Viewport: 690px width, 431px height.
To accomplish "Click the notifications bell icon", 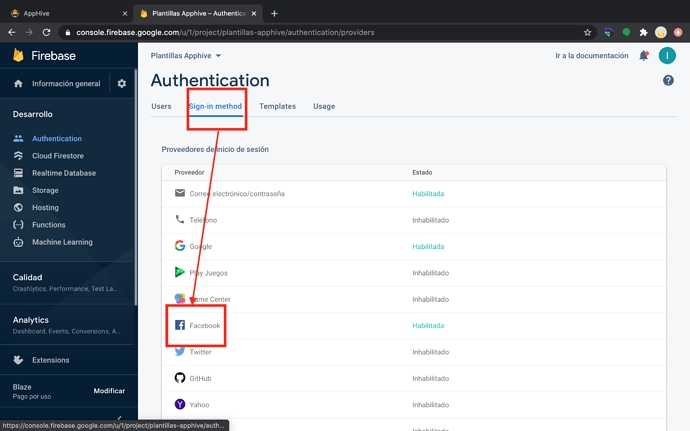I will 643,56.
